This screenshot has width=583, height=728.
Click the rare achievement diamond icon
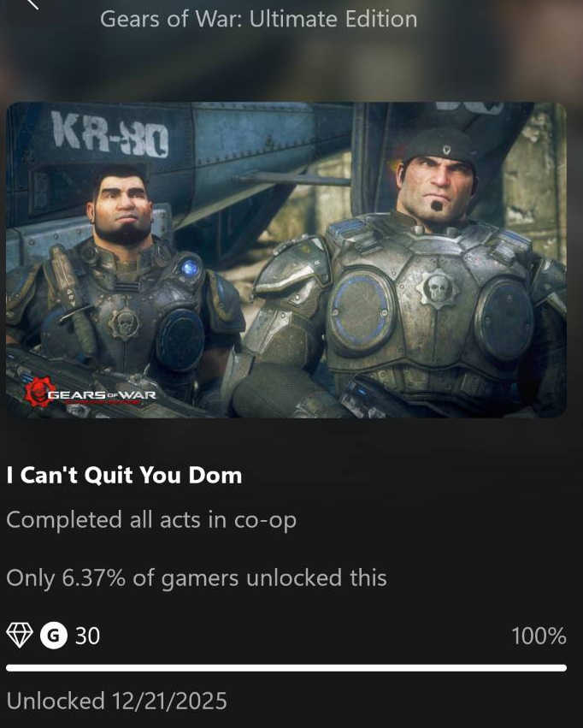tap(20, 635)
